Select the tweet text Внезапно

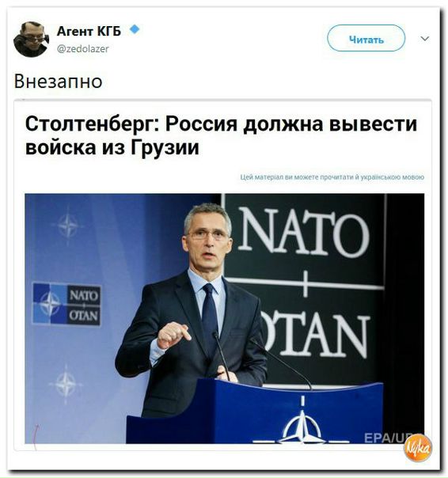(x=59, y=82)
